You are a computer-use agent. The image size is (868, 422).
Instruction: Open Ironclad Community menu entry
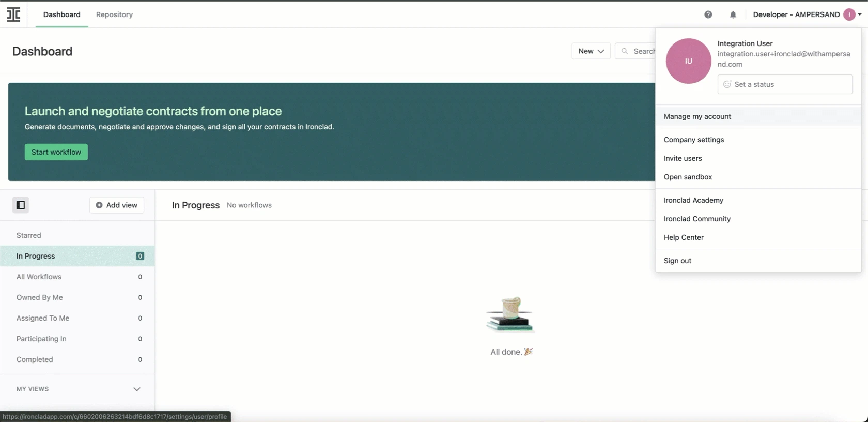coord(758,219)
